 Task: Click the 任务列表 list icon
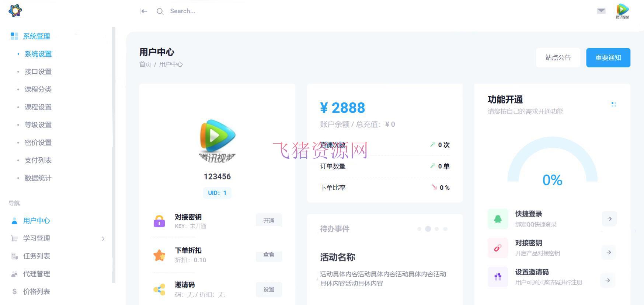pos(14,256)
